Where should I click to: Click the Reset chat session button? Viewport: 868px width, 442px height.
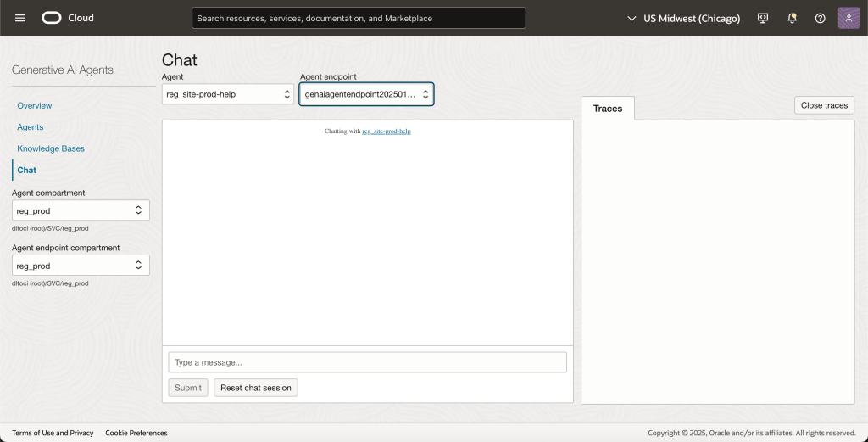click(255, 388)
